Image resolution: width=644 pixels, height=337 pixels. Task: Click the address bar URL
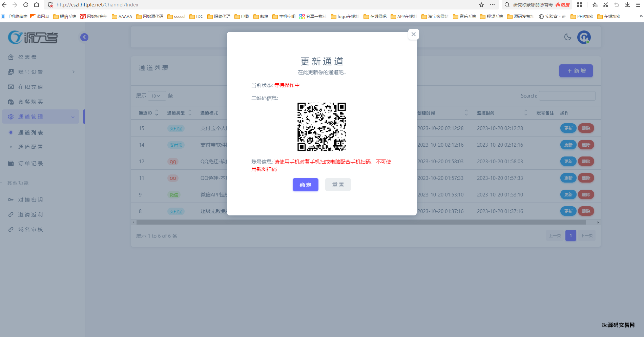point(98,5)
